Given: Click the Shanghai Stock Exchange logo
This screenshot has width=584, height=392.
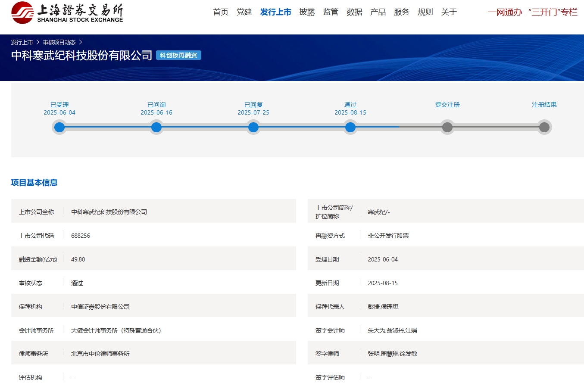Looking at the screenshot, I should click(67, 12).
